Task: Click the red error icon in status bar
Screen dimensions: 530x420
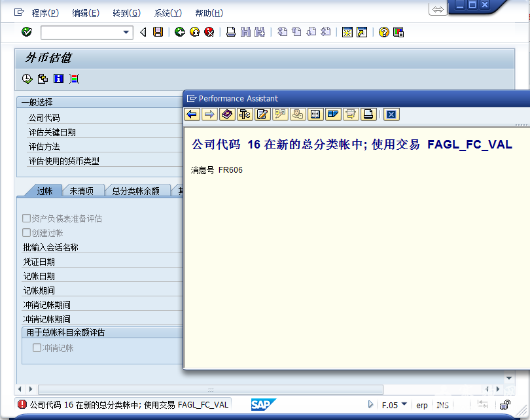Action: click(22, 404)
